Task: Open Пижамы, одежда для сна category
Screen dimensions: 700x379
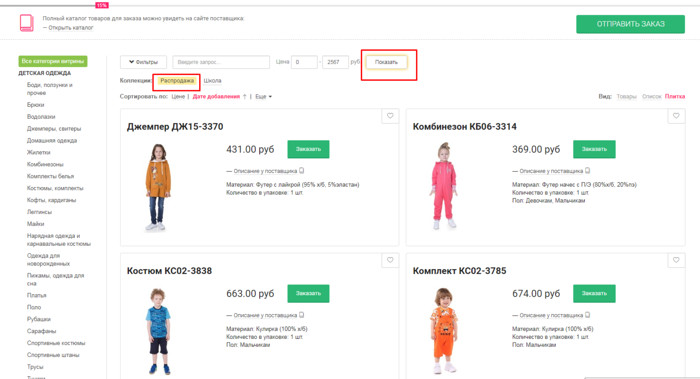Action: [55, 279]
